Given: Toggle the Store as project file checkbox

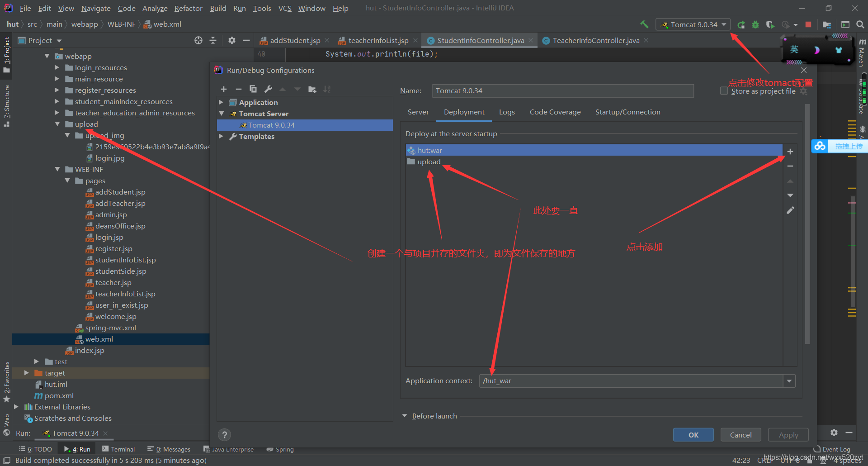Looking at the screenshot, I should pos(724,91).
